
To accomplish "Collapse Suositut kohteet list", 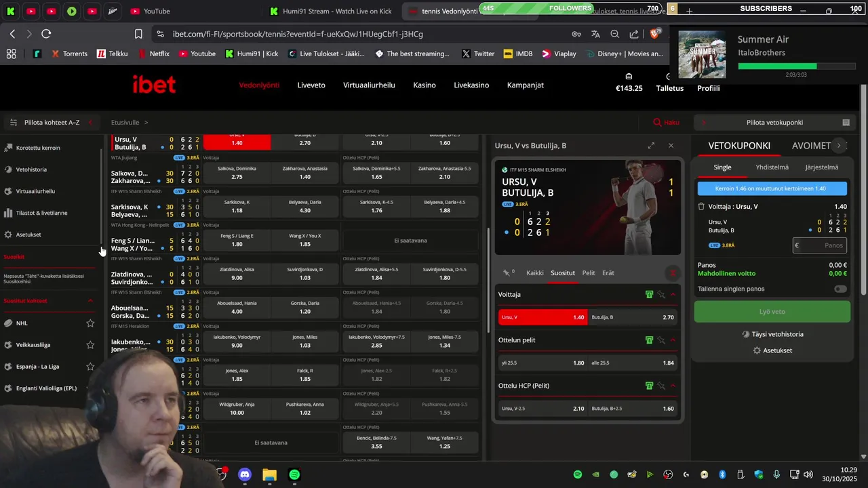I will click(90, 301).
